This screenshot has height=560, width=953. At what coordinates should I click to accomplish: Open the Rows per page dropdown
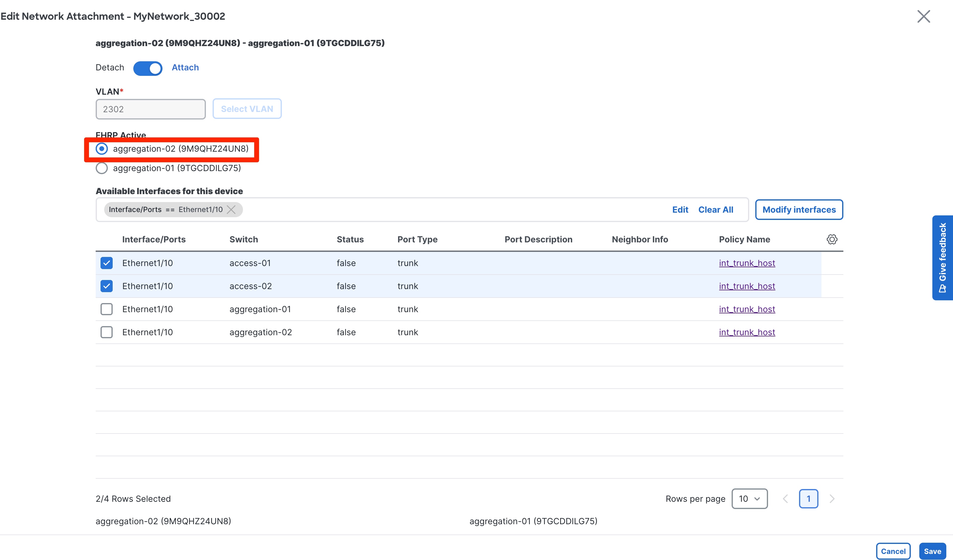tap(750, 498)
